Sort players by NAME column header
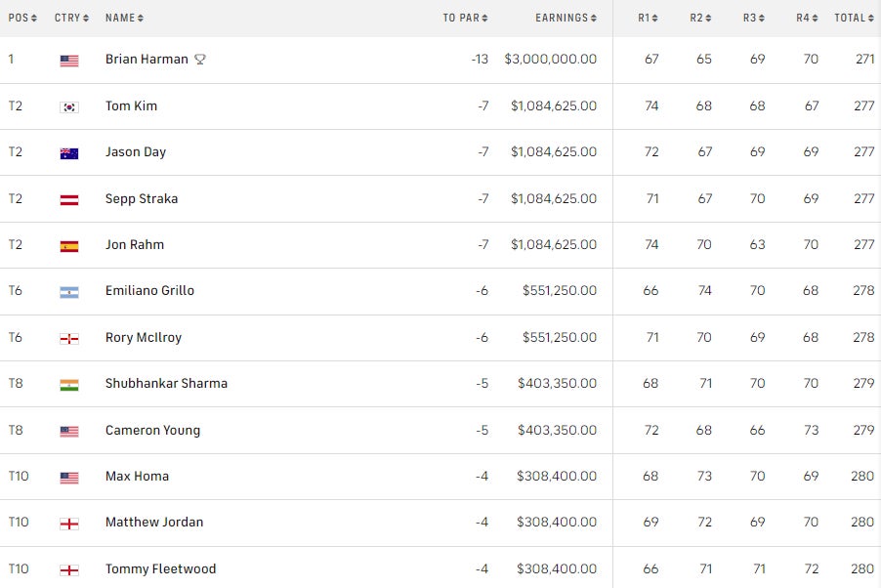This screenshot has width=881, height=588. 124,18
